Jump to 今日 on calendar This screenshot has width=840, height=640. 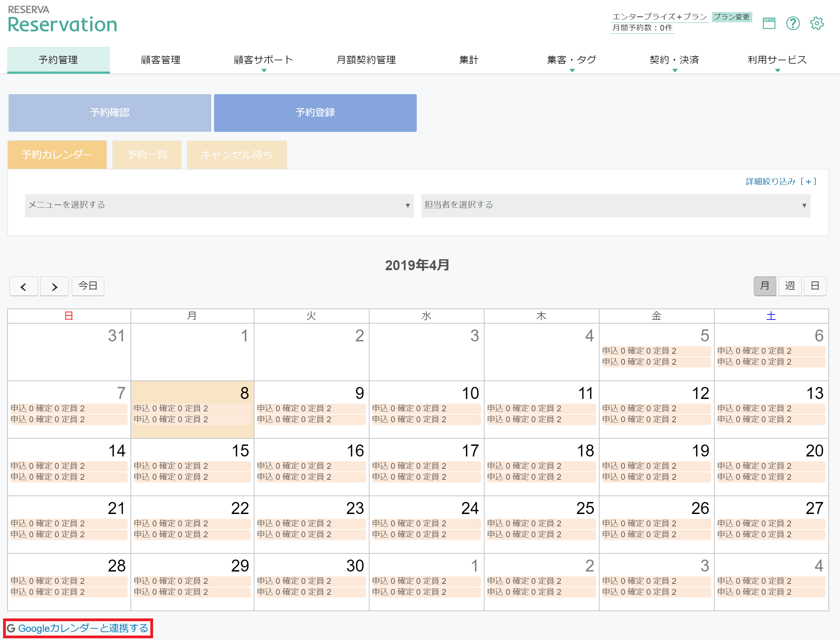88,286
